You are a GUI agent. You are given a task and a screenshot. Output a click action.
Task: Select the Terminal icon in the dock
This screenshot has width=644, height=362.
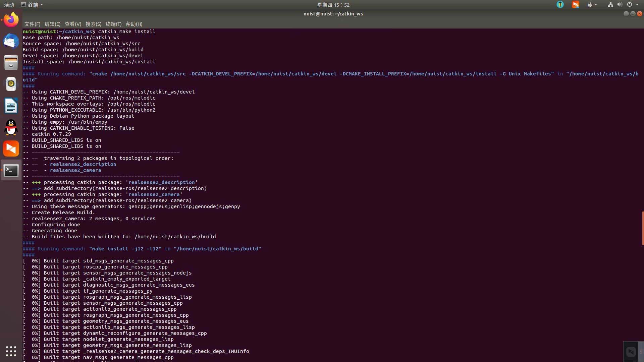(11, 170)
